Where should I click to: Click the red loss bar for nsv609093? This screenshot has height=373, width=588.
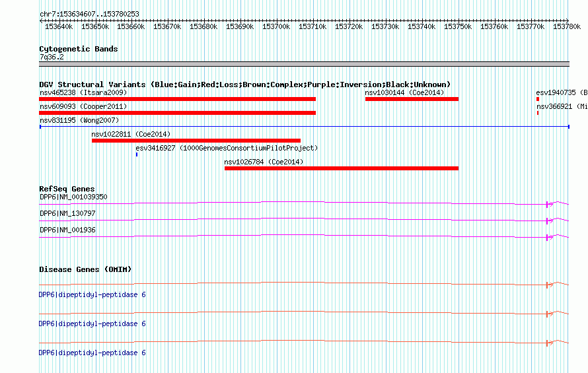coord(177,113)
